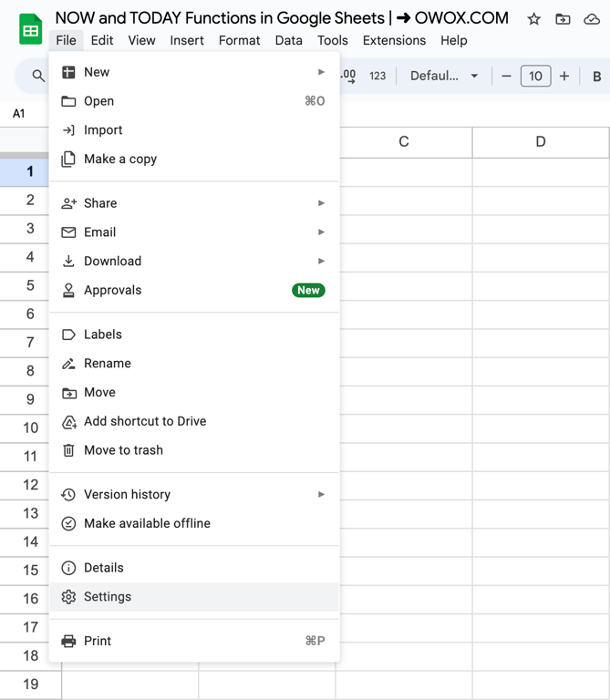
Task: Click the font size field showing 10
Action: tap(535, 76)
